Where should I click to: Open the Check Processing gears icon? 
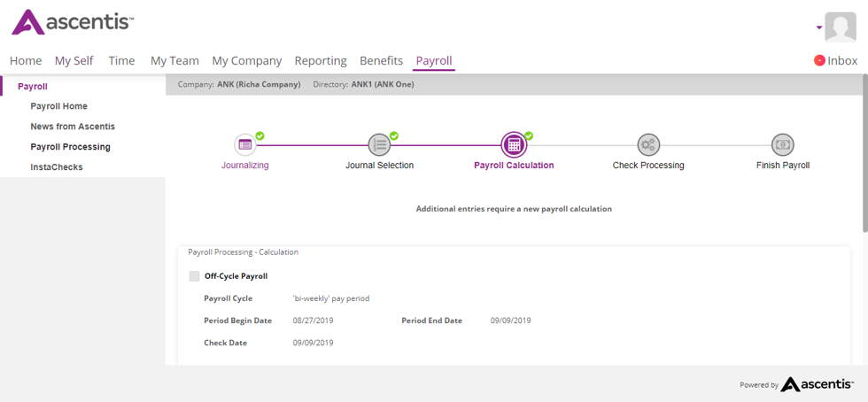coord(648,144)
